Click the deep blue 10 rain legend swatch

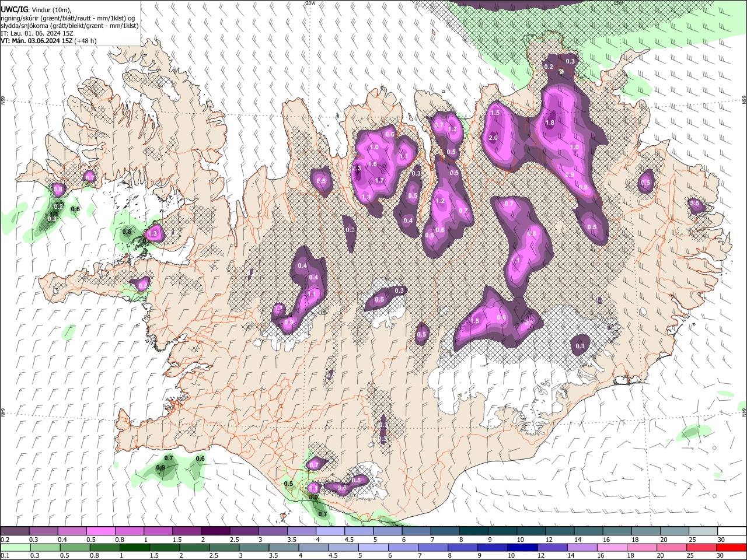coord(523,547)
